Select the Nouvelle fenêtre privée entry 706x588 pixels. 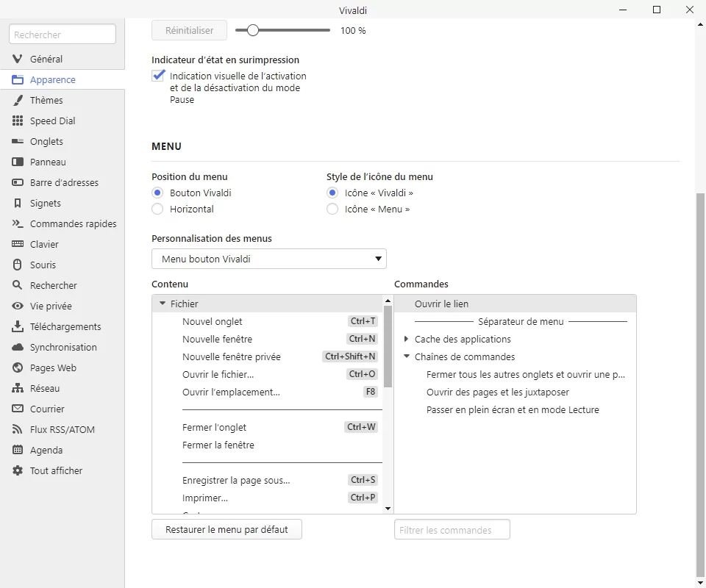coord(268,356)
